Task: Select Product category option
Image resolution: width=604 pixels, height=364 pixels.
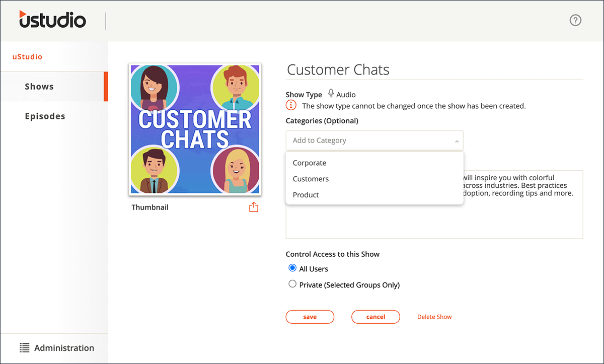Action: (306, 195)
